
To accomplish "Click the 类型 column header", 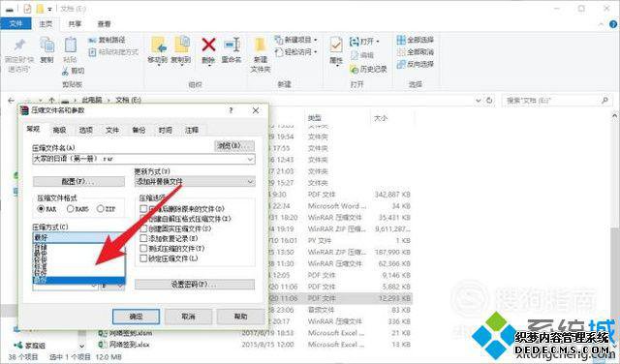I will (314, 118).
